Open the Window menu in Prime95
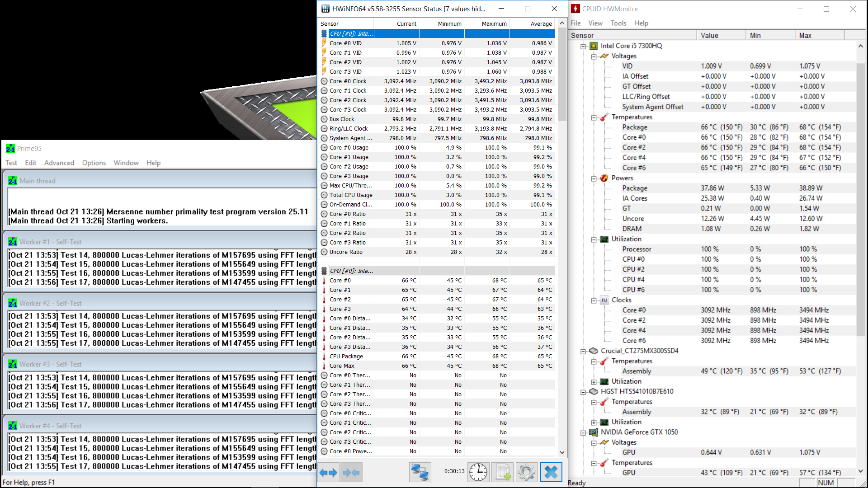This screenshot has width=868, height=488. (126, 163)
